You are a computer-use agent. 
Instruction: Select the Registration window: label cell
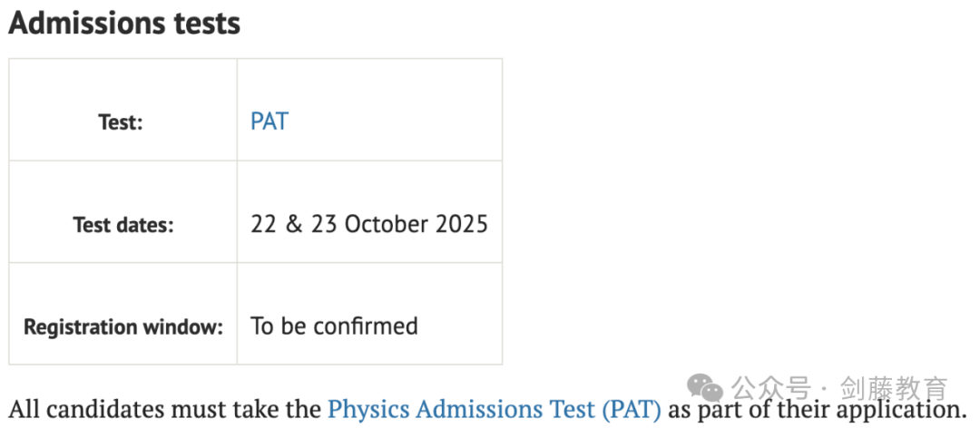point(123,314)
